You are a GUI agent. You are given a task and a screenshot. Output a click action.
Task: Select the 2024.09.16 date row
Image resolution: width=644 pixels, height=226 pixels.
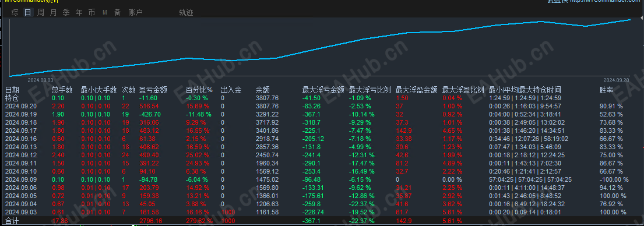(20, 139)
